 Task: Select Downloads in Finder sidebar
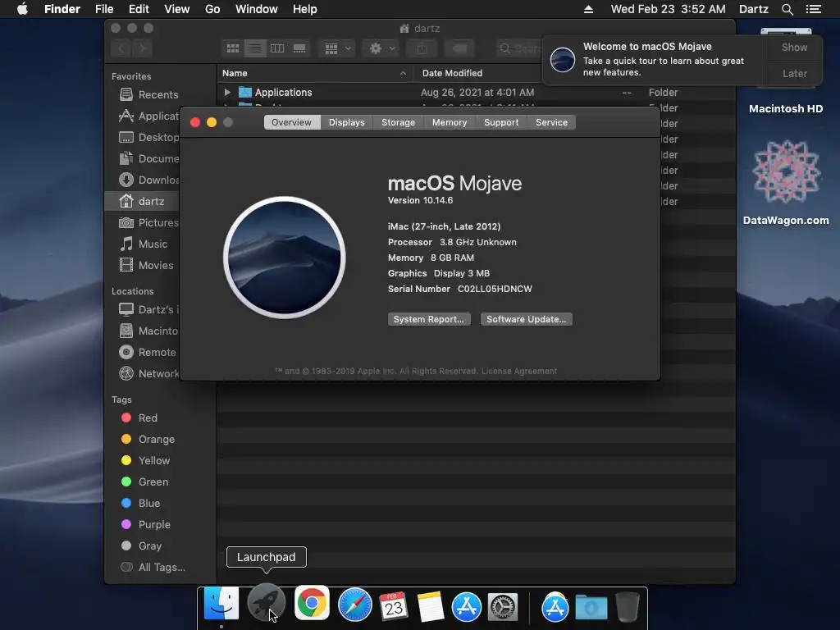(148, 180)
